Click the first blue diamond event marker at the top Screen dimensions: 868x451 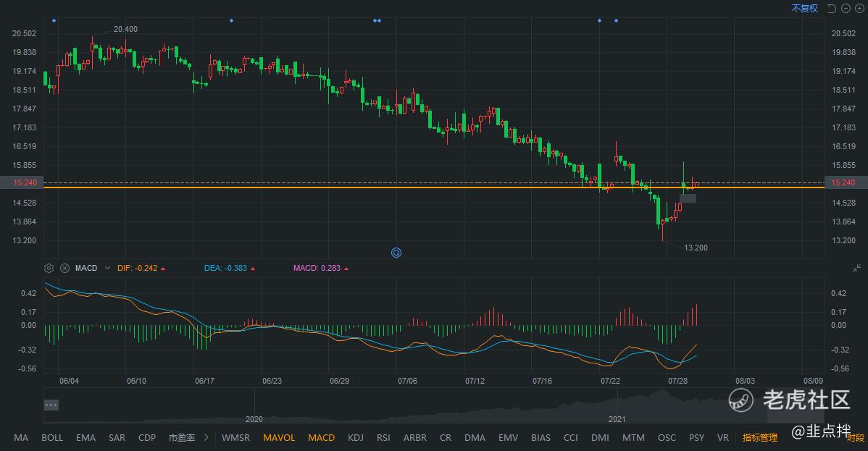pos(54,20)
